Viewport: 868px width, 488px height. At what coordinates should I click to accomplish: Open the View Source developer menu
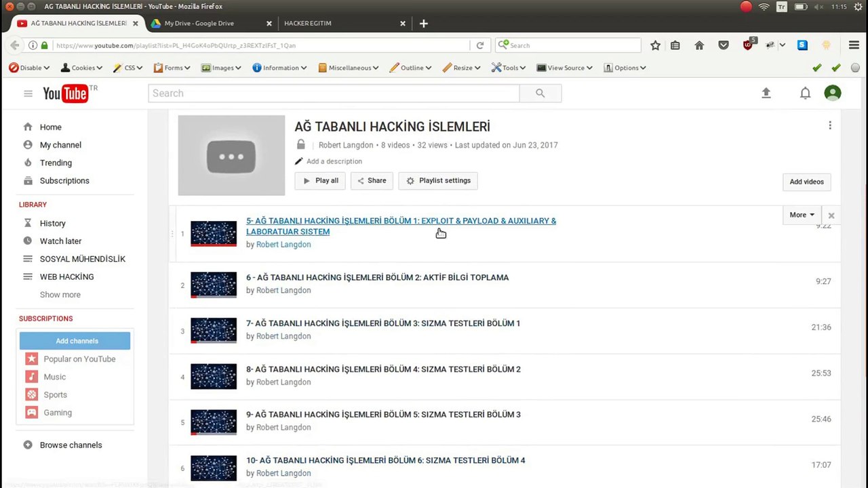pyautogui.click(x=565, y=68)
